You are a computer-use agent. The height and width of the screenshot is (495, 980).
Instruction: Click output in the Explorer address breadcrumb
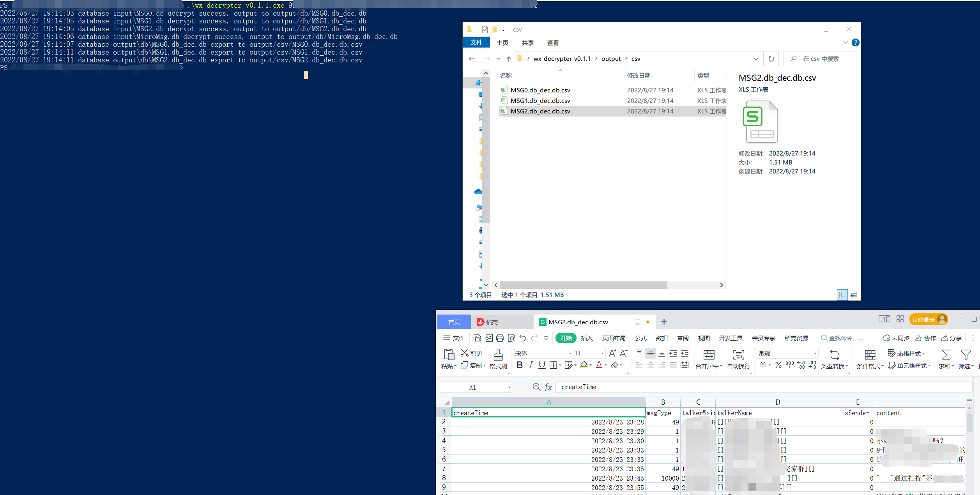[611, 59]
